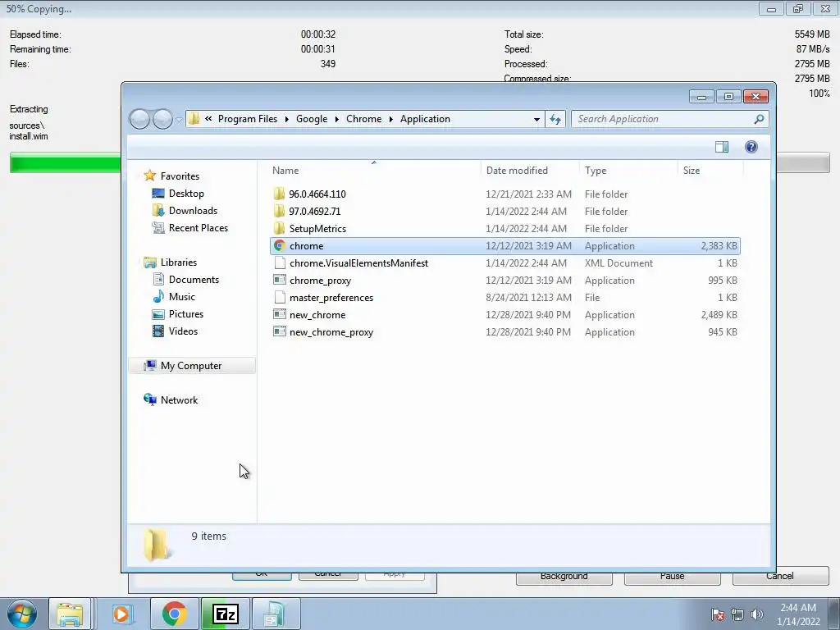Open the Pictures library
The image size is (840, 630).
pyautogui.click(x=186, y=314)
